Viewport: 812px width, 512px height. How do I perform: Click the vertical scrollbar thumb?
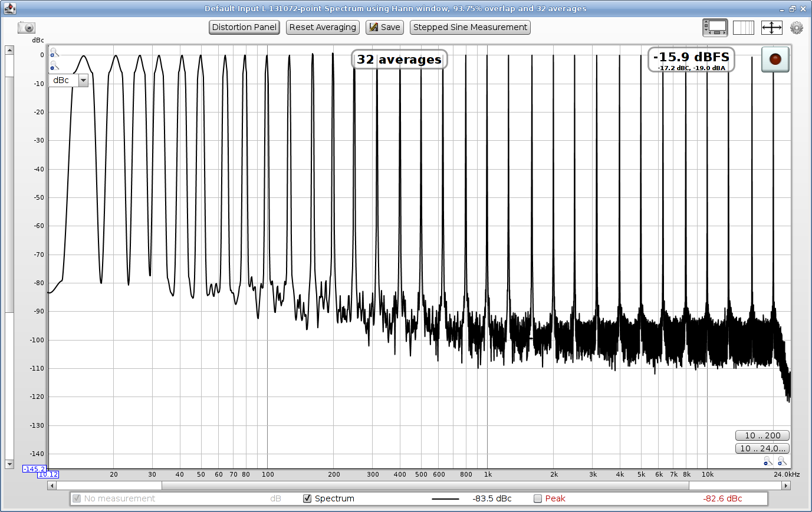[9, 194]
